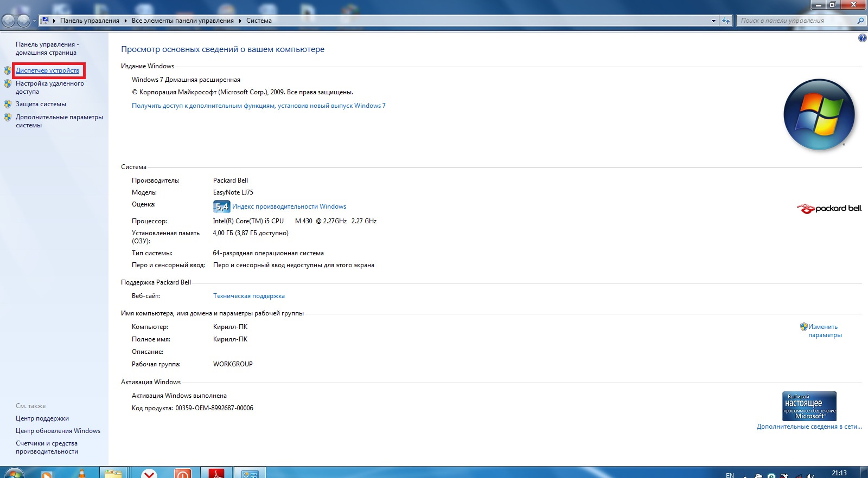The image size is (868, 478).
Task: Click the 5,4 performance score badge
Action: click(x=221, y=206)
